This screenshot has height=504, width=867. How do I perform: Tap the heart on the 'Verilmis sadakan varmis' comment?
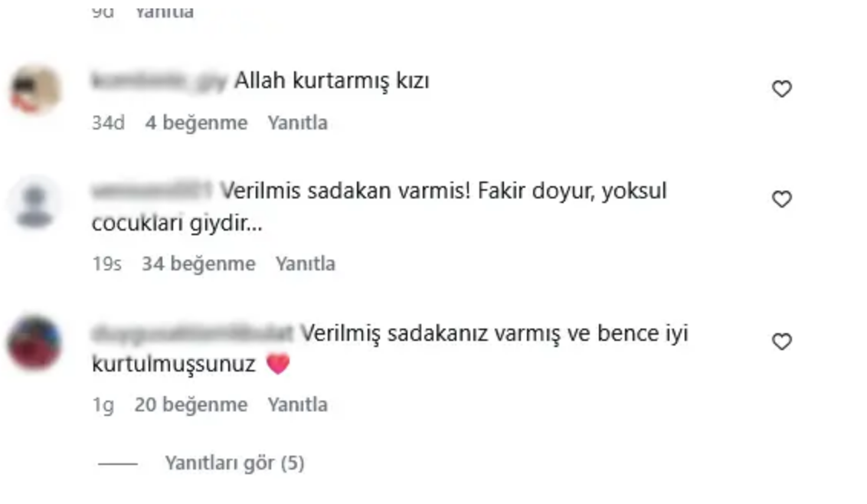pyautogui.click(x=781, y=198)
